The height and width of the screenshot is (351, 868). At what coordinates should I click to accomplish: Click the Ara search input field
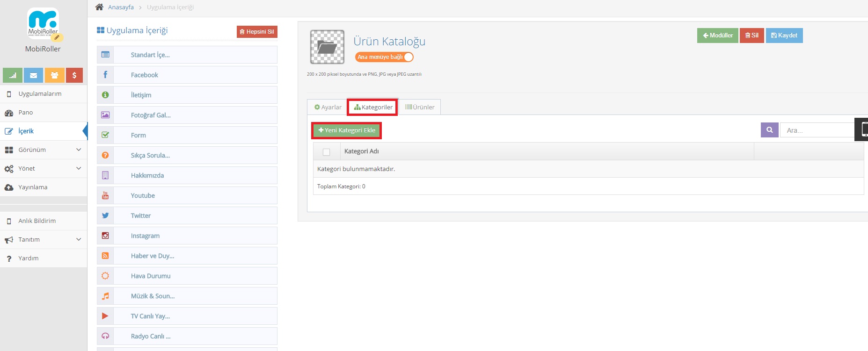817,130
